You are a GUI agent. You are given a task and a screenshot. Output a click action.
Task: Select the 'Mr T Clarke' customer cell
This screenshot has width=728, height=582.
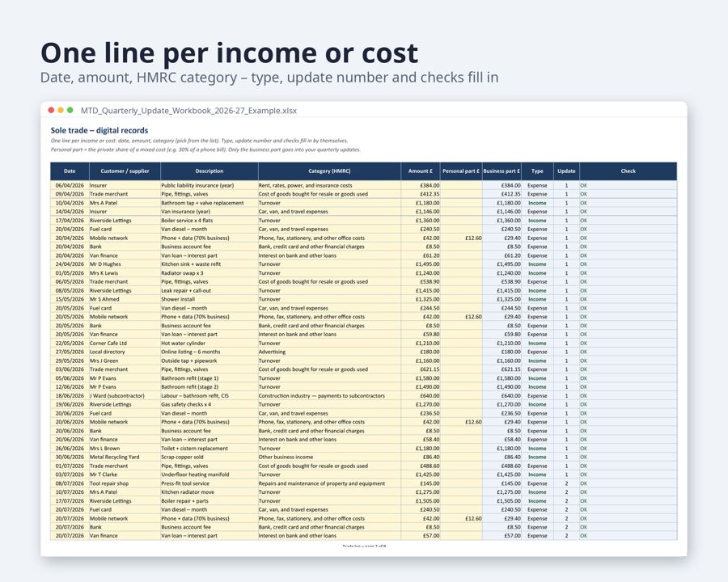pyautogui.click(x=125, y=474)
